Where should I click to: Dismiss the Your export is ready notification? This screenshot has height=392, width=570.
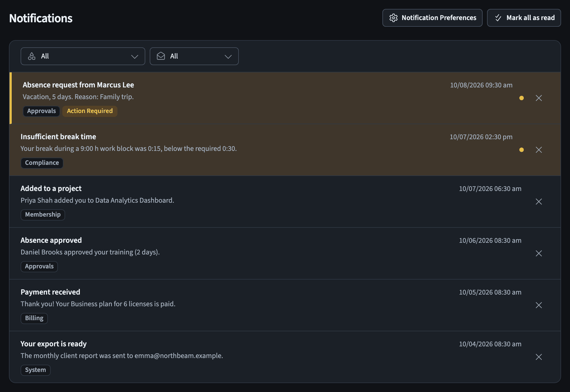539,357
